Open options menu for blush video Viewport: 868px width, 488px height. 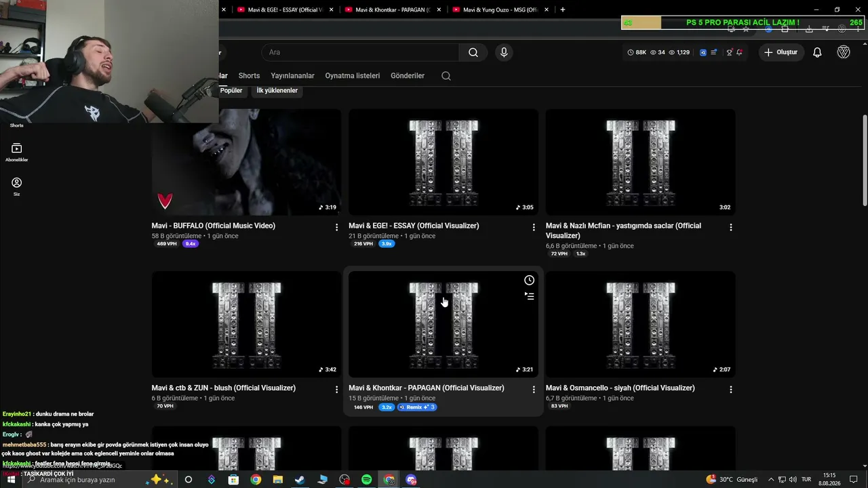point(336,390)
